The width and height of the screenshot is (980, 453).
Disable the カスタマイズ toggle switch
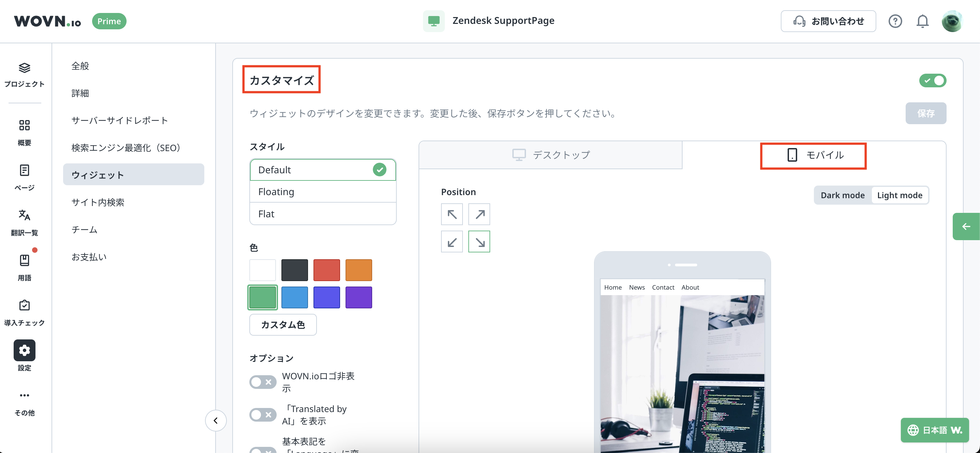click(x=933, y=81)
